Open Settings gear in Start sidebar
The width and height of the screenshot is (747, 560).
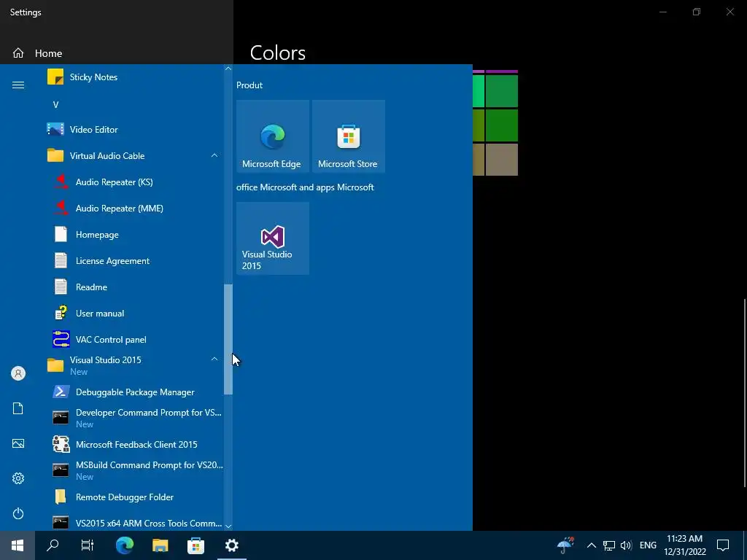pos(18,478)
